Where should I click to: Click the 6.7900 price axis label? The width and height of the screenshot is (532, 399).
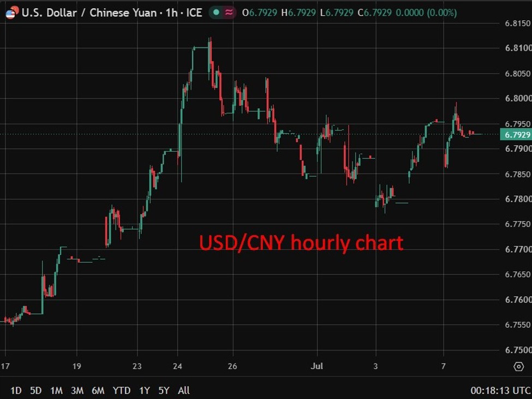(518, 148)
